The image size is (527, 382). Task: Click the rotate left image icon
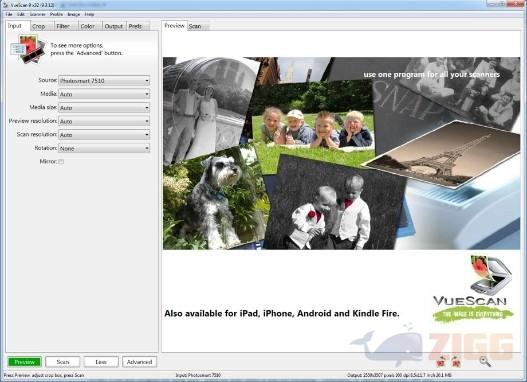441,362
